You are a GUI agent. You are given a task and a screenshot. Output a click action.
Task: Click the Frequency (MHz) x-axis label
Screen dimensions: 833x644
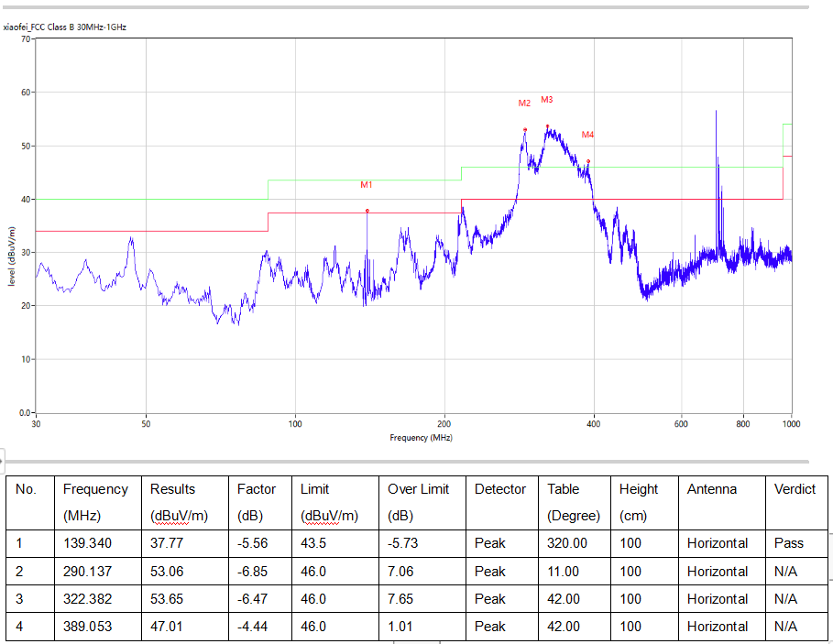point(421,438)
